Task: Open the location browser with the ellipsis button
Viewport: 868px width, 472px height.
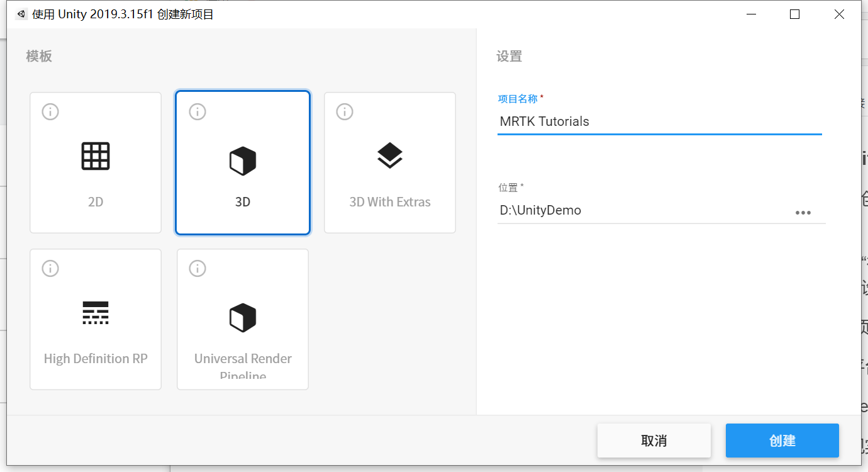Action: (x=803, y=212)
